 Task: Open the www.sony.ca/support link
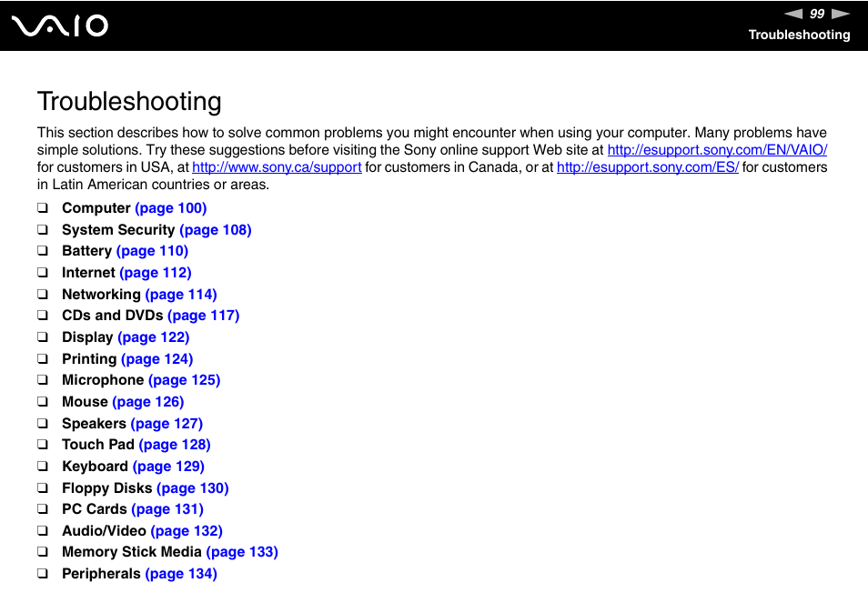point(277,167)
